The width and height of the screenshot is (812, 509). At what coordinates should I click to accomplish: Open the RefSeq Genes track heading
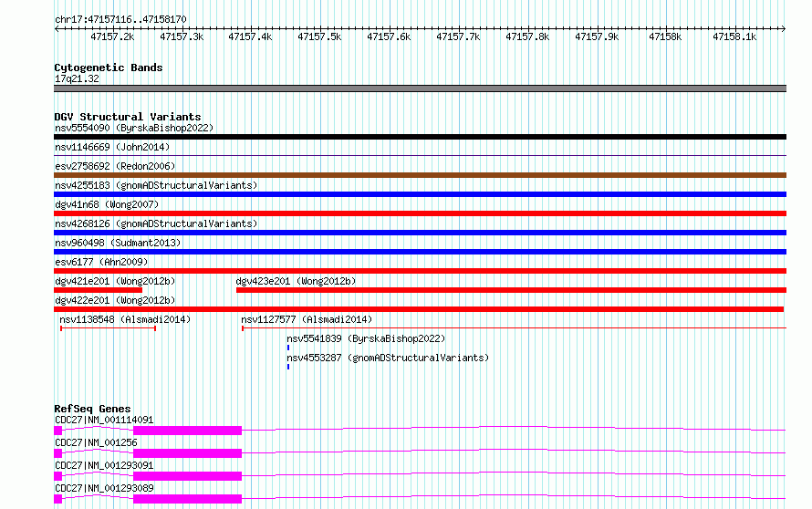(92, 409)
